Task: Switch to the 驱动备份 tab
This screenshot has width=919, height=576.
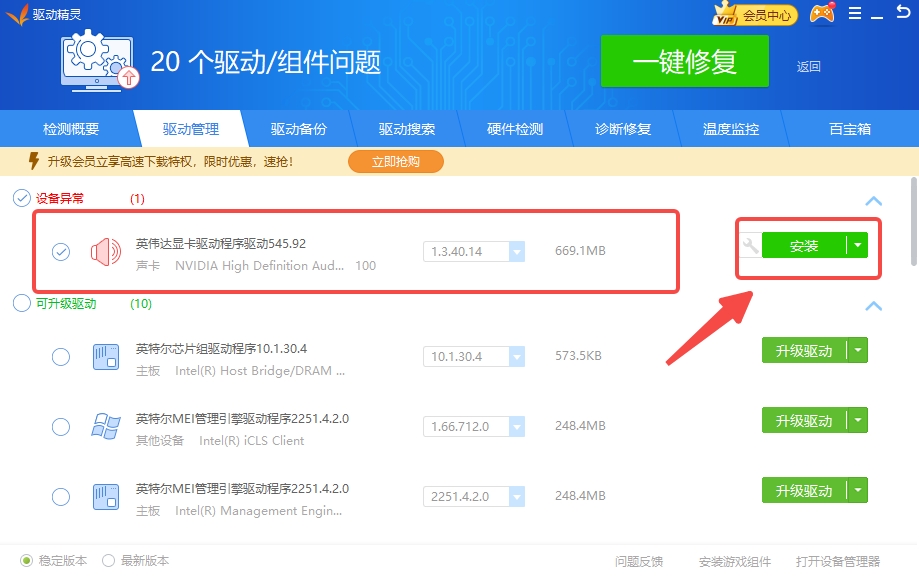Action: 298,129
